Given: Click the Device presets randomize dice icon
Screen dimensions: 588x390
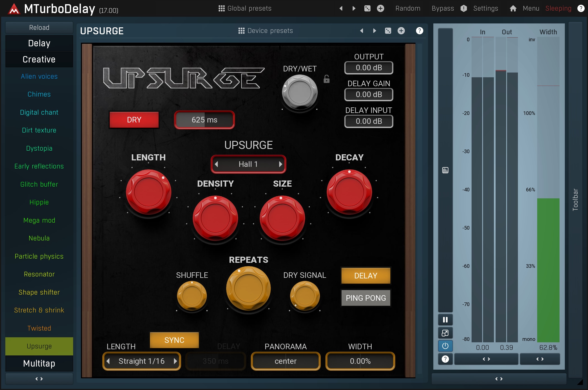Looking at the screenshot, I should click(x=388, y=31).
